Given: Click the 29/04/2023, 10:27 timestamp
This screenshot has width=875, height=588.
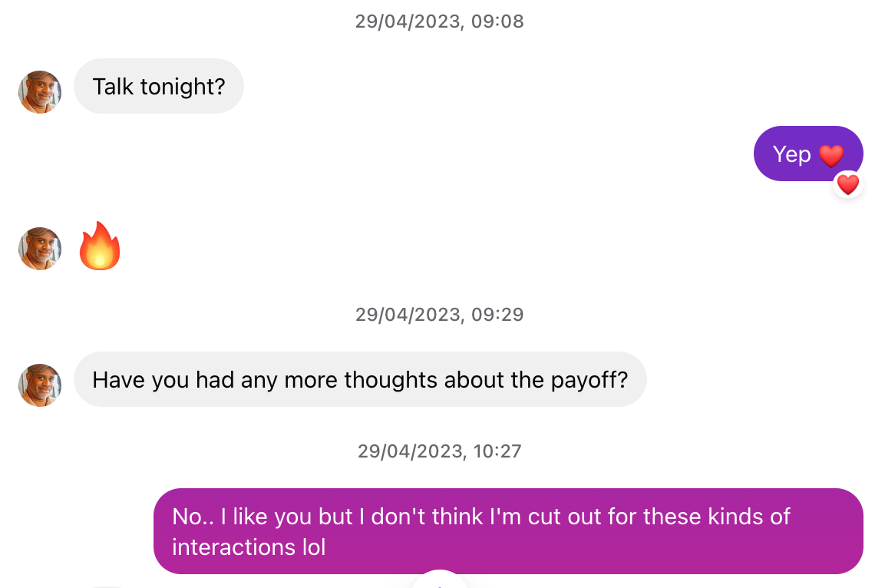Looking at the screenshot, I should click(440, 451).
